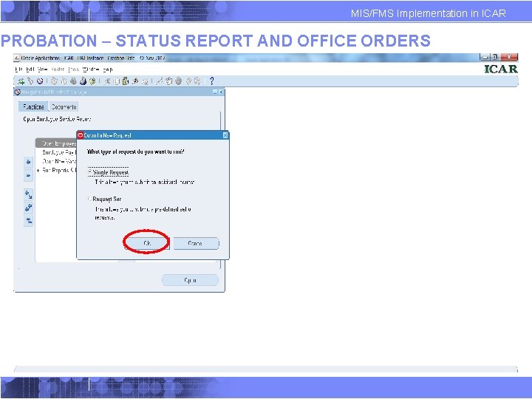Close the Navigator inner window
This screenshot has width=532, height=399.
coord(221,92)
